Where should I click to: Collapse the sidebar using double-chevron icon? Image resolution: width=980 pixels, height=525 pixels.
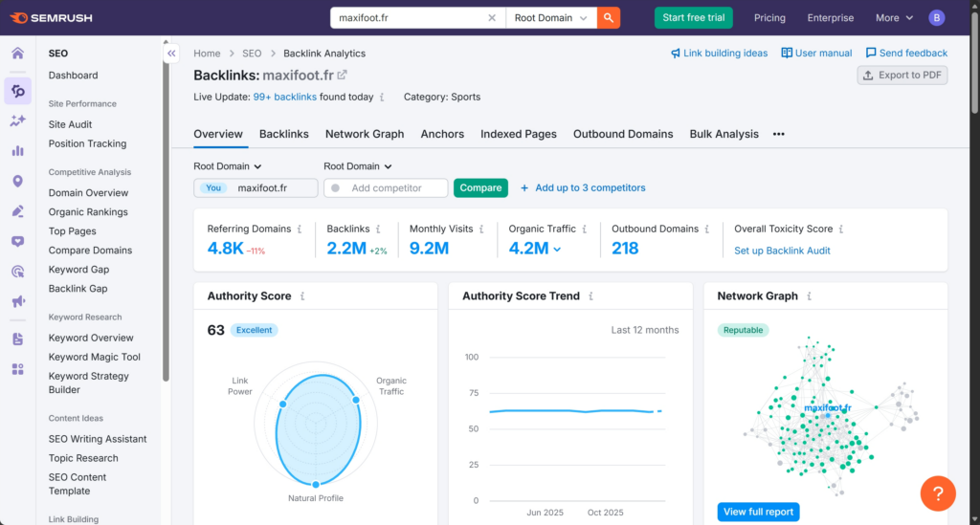pyautogui.click(x=171, y=54)
